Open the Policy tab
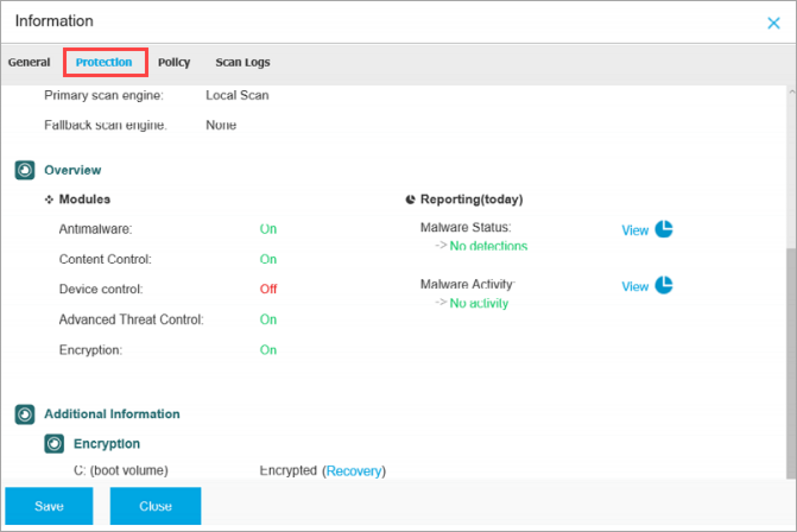The height and width of the screenshot is (532, 797). 174,62
